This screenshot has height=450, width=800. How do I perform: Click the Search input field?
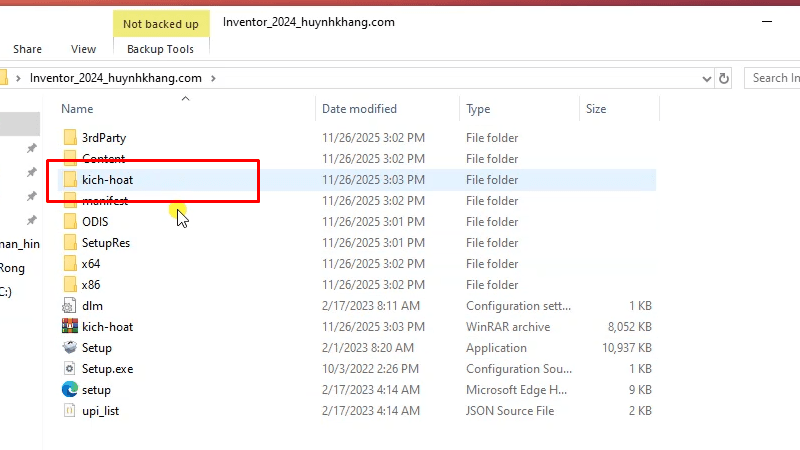(774, 78)
